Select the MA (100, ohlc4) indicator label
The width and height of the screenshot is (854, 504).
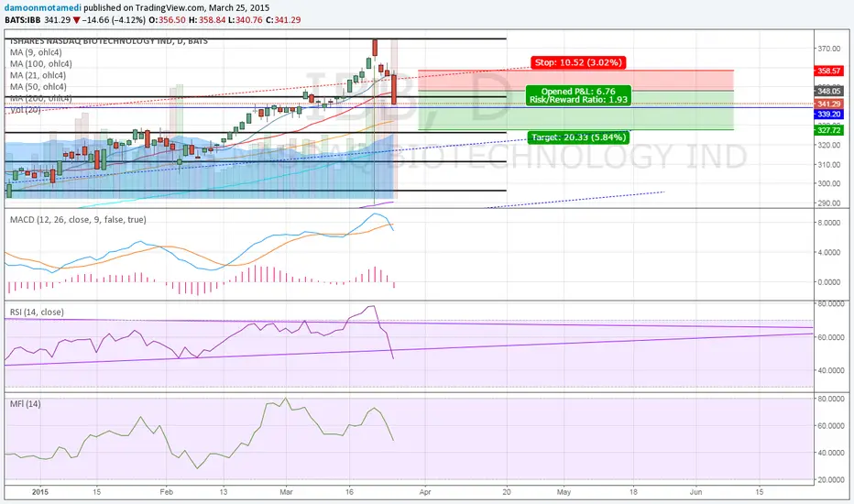[41, 64]
